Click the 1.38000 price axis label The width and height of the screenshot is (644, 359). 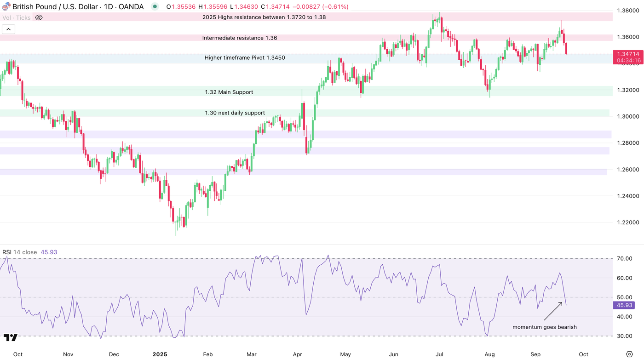pyautogui.click(x=628, y=10)
